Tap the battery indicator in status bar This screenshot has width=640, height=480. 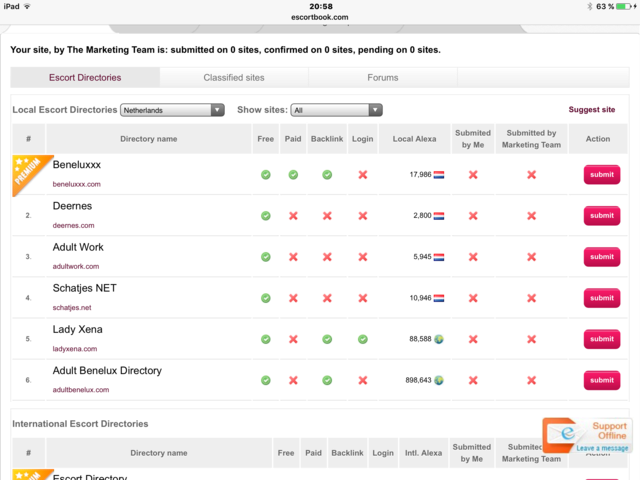point(624,7)
